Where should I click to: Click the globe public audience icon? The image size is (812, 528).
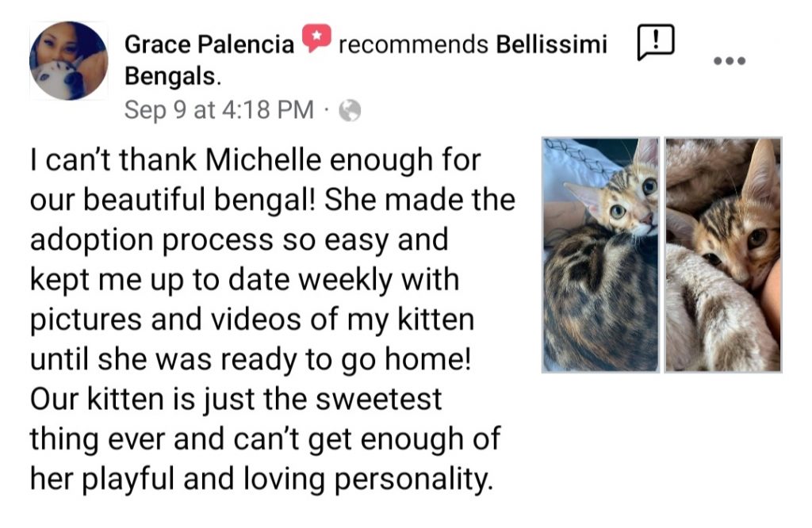[350, 111]
